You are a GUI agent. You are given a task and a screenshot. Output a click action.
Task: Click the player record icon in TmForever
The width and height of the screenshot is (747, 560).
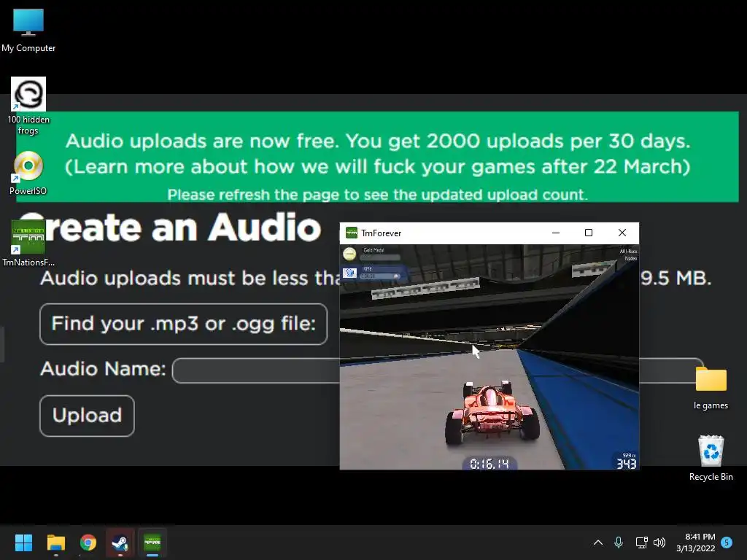(x=349, y=273)
